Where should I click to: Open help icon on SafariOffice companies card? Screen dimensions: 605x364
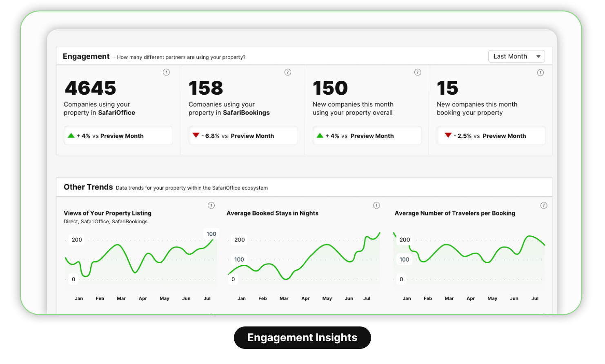(166, 72)
